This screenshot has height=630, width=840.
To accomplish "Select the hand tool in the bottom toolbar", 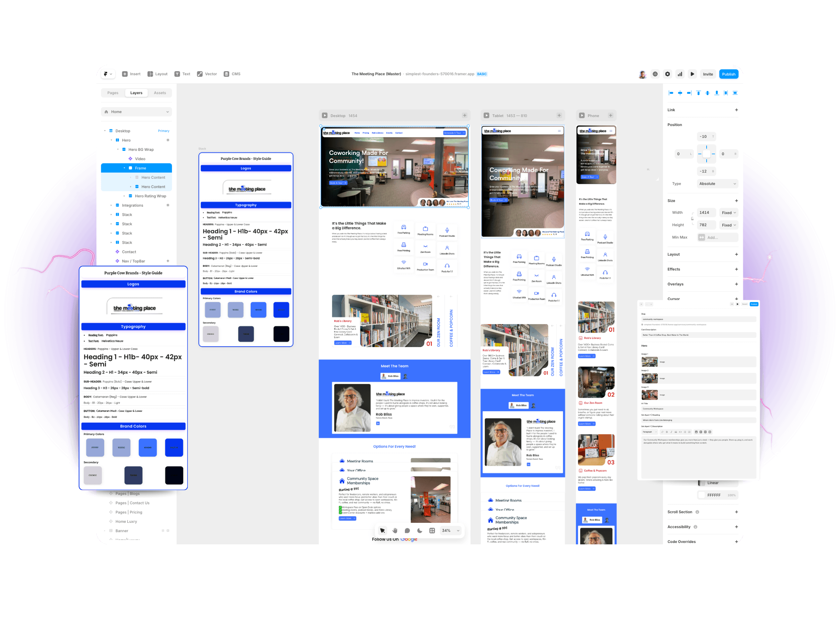I will [395, 531].
